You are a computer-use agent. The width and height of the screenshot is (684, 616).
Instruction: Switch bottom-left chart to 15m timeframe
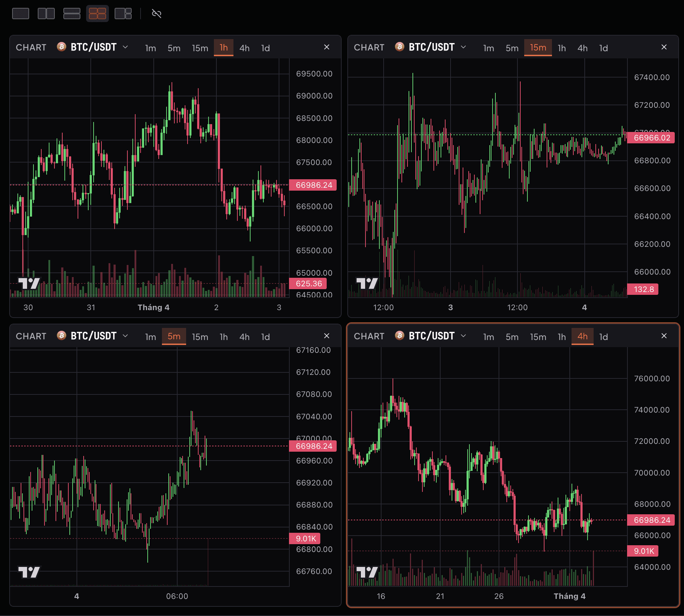click(x=200, y=336)
